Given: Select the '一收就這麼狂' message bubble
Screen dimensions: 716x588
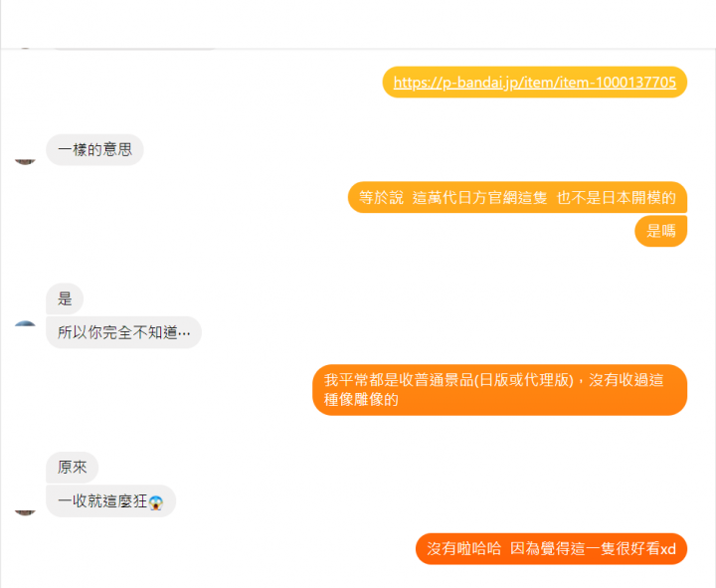Looking at the screenshot, I should pyautogui.click(x=111, y=501).
